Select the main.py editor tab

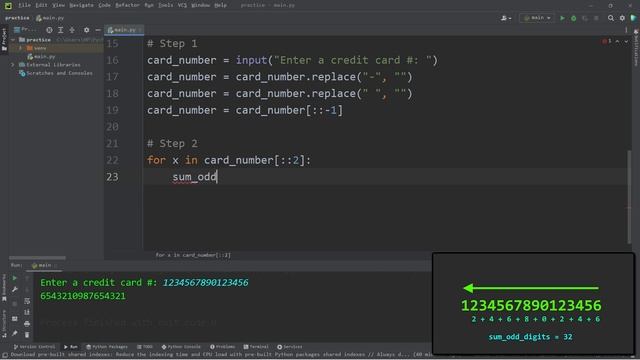[x=124, y=30]
